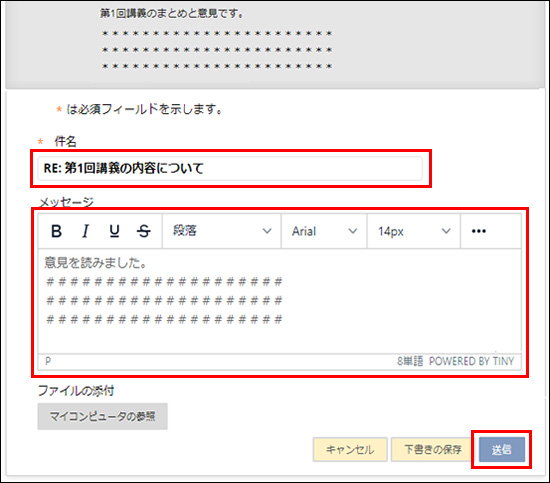Click the キャンセル cancel button
The height and width of the screenshot is (483, 550).
pos(350,449)
